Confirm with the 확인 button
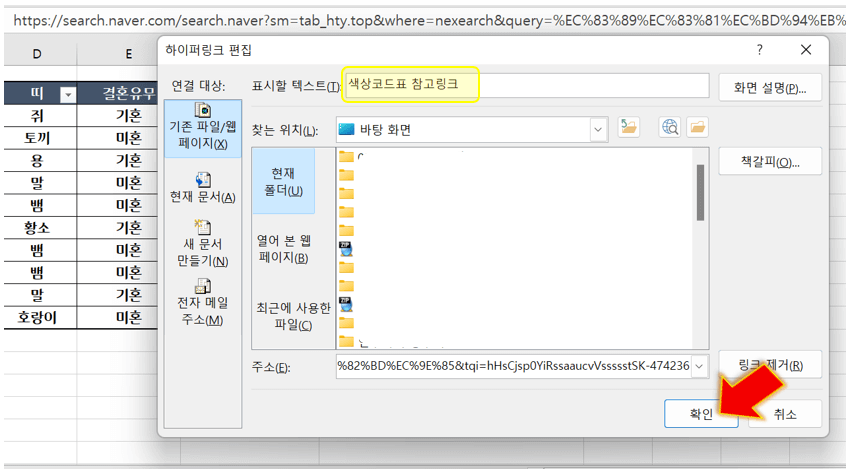 (701, 414)
